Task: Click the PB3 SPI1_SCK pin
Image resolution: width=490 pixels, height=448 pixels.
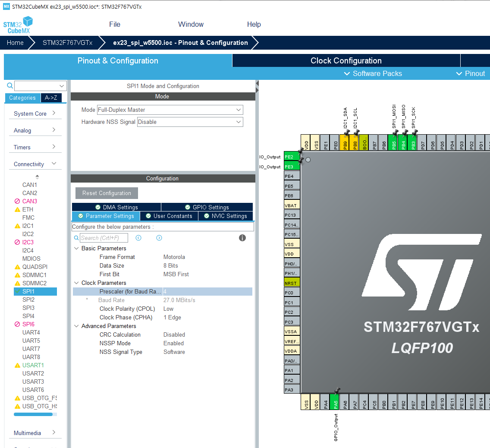Action: pyautogui.click(x=412, y=142)
